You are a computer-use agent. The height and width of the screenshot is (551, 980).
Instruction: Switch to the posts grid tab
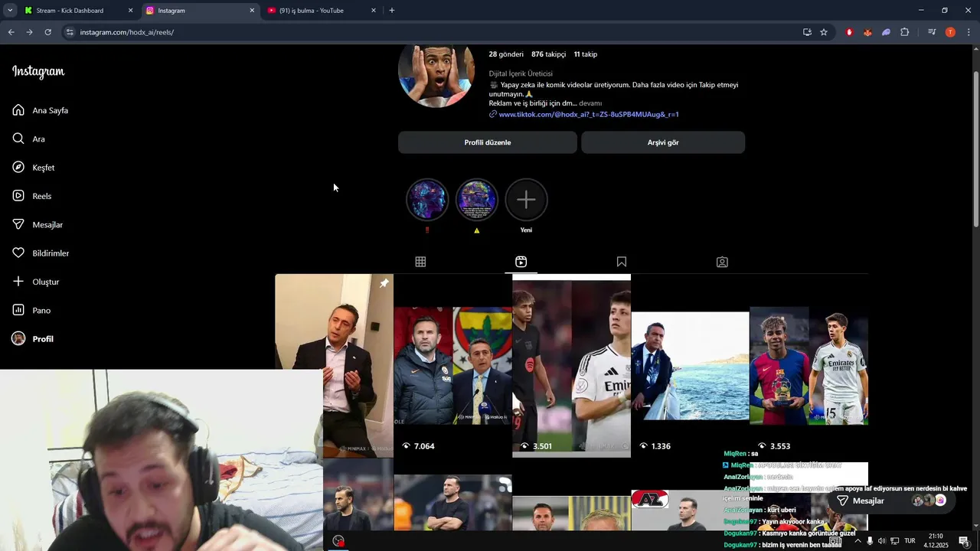pyautogui.click(x=420, y=262)
